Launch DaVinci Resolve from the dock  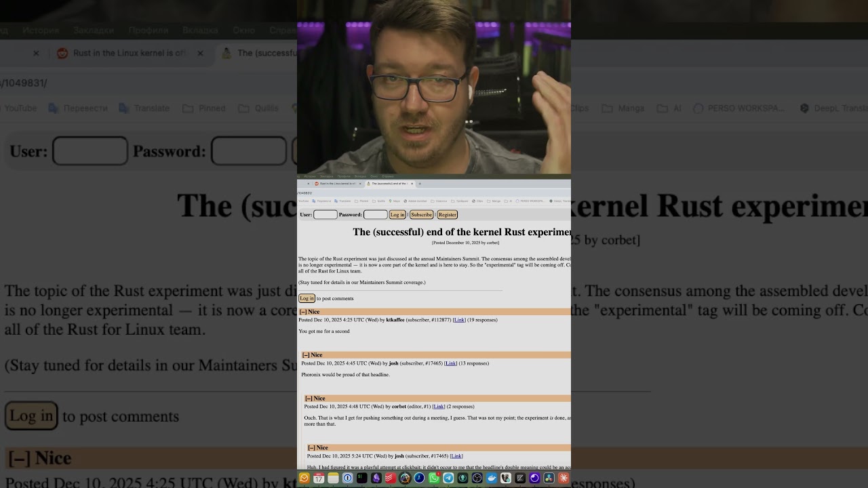(549, 479)
